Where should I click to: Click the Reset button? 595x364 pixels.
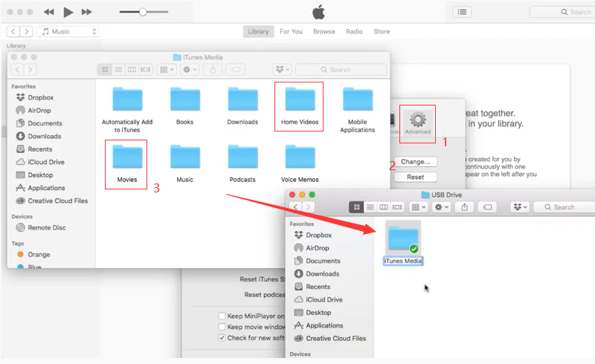click(416, 177)
